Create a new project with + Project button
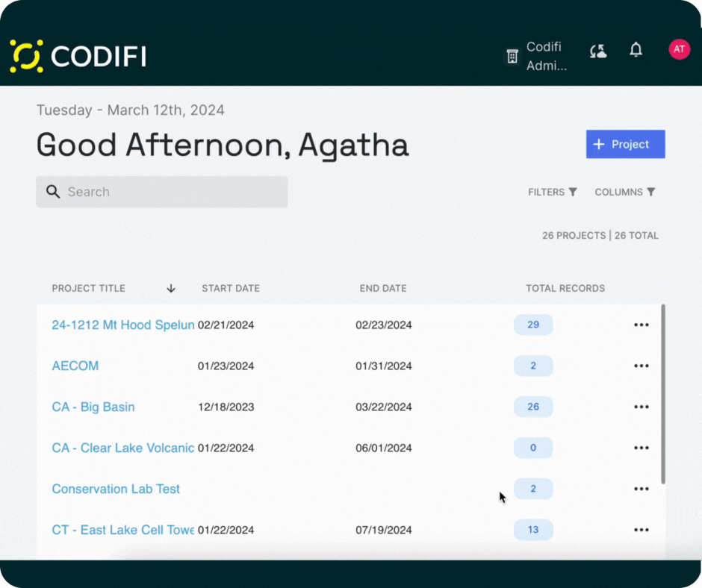 pyautogui.click(x=625, y=144)
